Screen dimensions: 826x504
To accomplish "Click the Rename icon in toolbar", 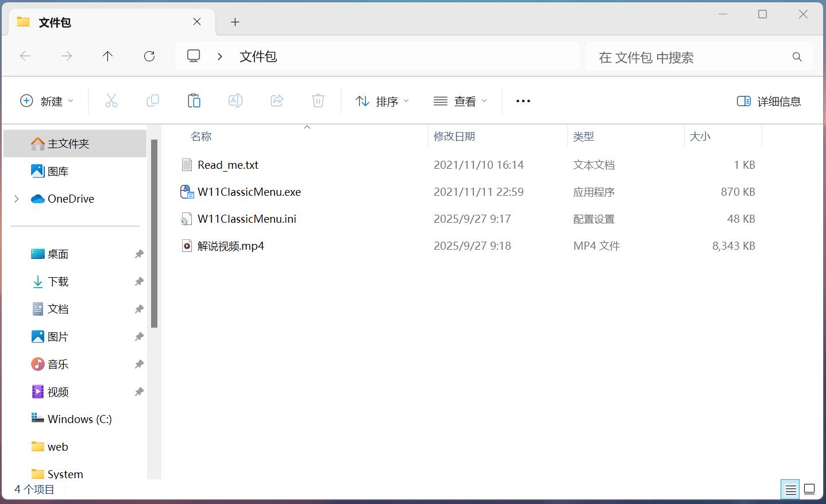I will (x=236, y=101).
